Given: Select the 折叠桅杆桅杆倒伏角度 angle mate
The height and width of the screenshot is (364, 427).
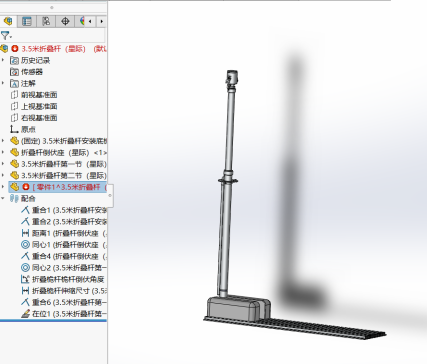Looking at the screenshot, I should tap(68, 279).
